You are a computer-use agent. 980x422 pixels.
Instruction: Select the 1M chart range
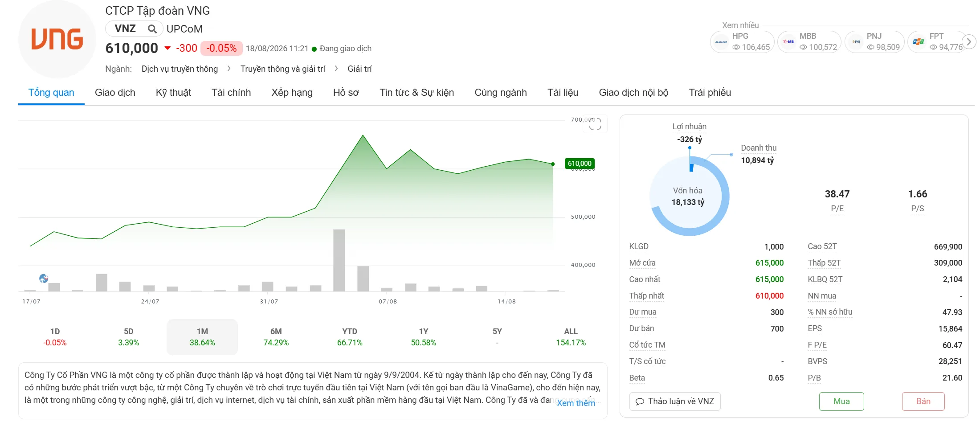(x=202, y=337)
